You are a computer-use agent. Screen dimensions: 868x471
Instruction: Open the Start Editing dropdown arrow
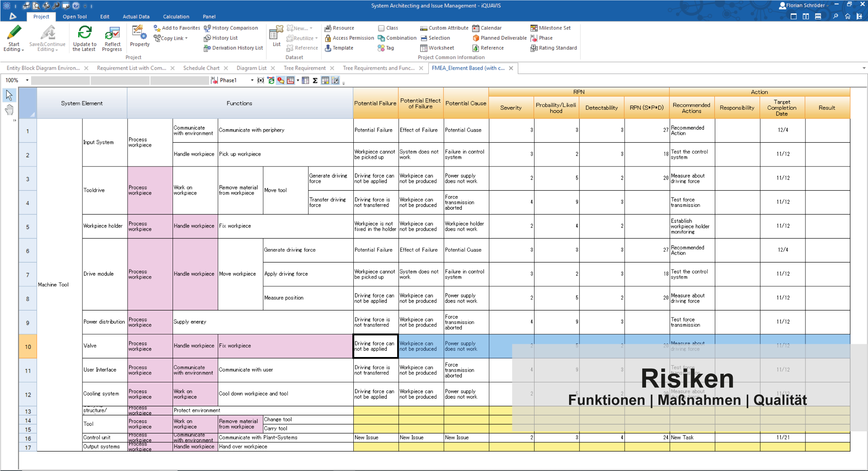23,50
